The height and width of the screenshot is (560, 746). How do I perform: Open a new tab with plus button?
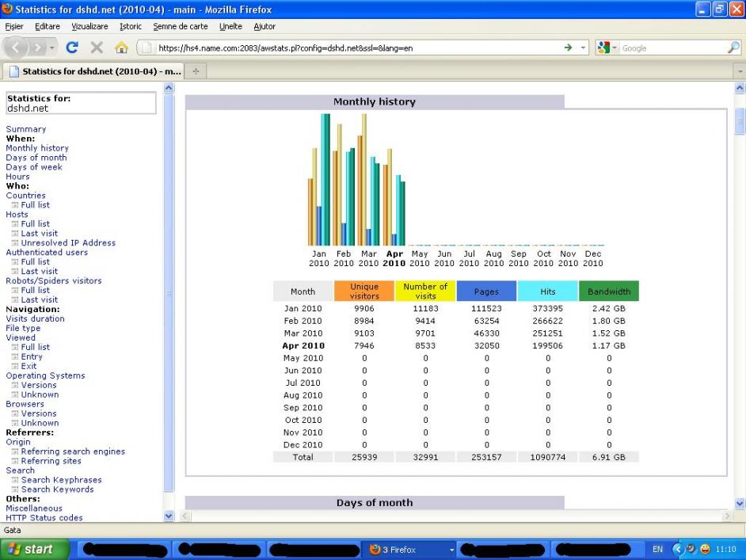[196, 71]
